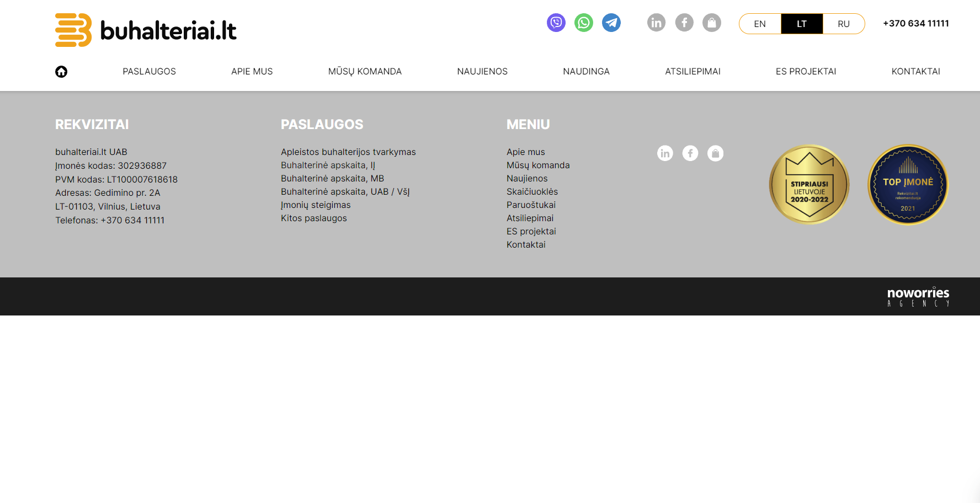
Task: Open the footer LinkedIn icon
Action: point(665,153)
